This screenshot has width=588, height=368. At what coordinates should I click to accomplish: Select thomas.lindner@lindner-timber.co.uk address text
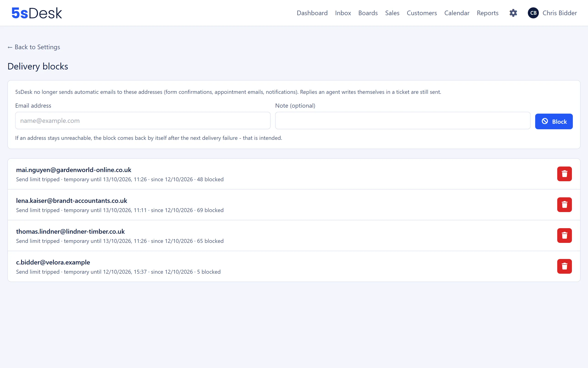71,231
